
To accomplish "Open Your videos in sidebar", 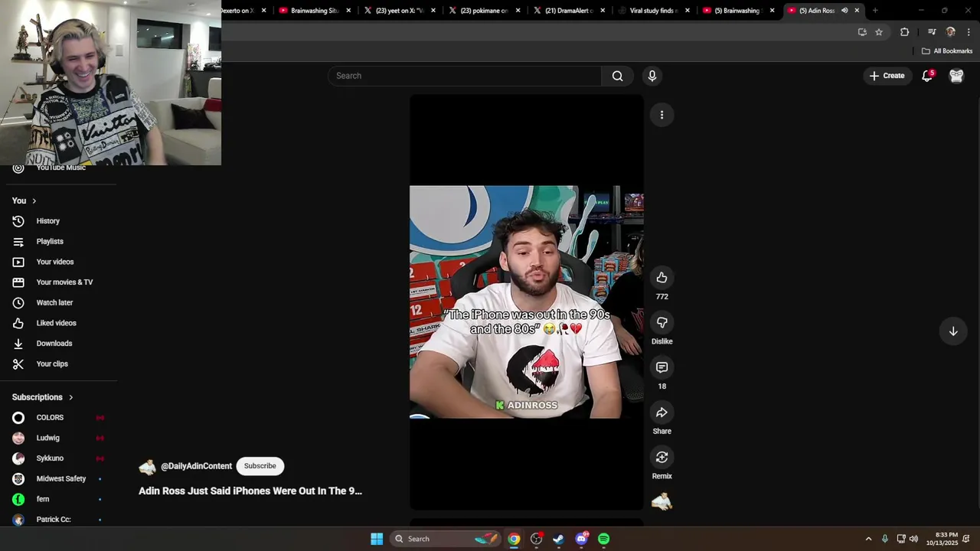I will (x=58, y=262).
